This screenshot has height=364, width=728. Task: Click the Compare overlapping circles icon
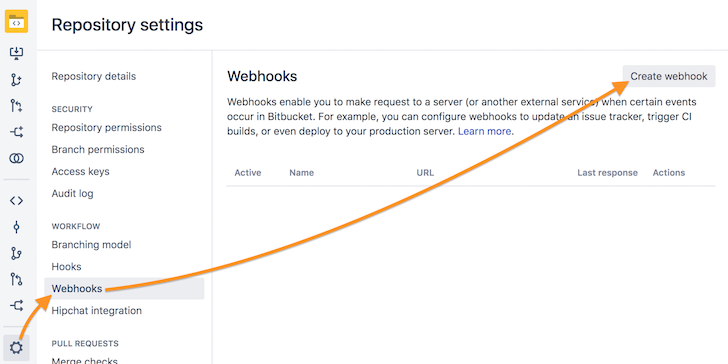pyautogui.click(x=16, y=159)
